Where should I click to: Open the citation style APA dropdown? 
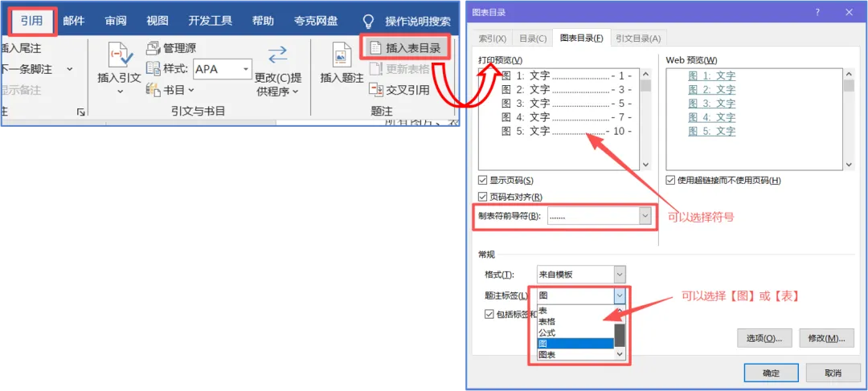click(x=246, y=68)
